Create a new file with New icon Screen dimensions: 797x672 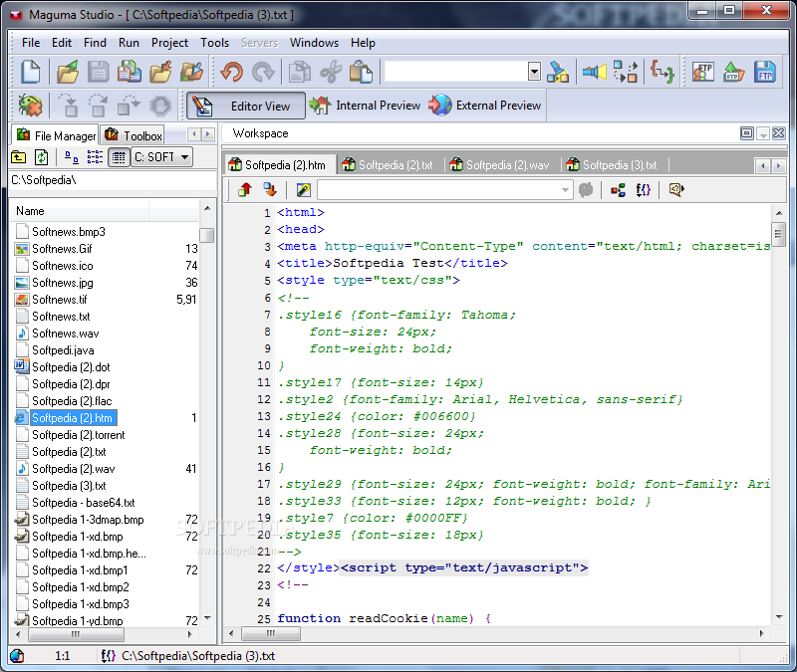tap(31, 72)
